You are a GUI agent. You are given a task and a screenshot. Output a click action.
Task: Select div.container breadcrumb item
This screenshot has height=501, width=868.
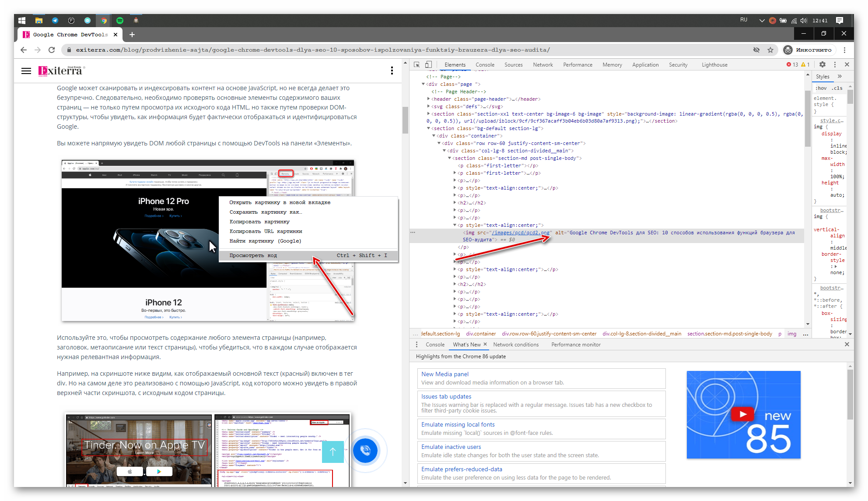(481, 334)
